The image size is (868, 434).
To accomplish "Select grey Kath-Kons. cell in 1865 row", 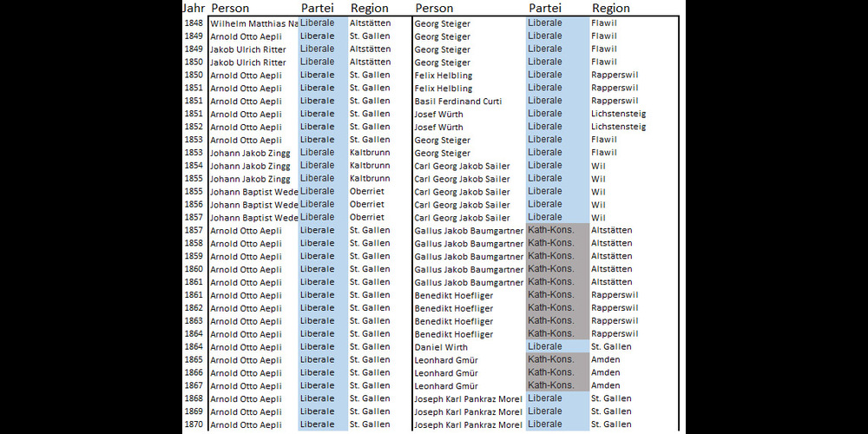I will click(x=550, y=359).
